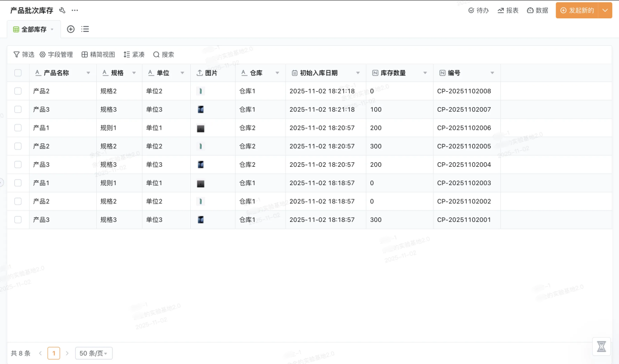Open the 库存数量 column header dropdown

pos(425,73)
